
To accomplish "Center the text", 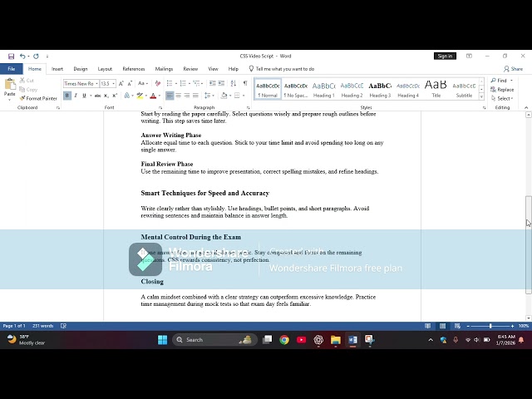I will point(179,96).
